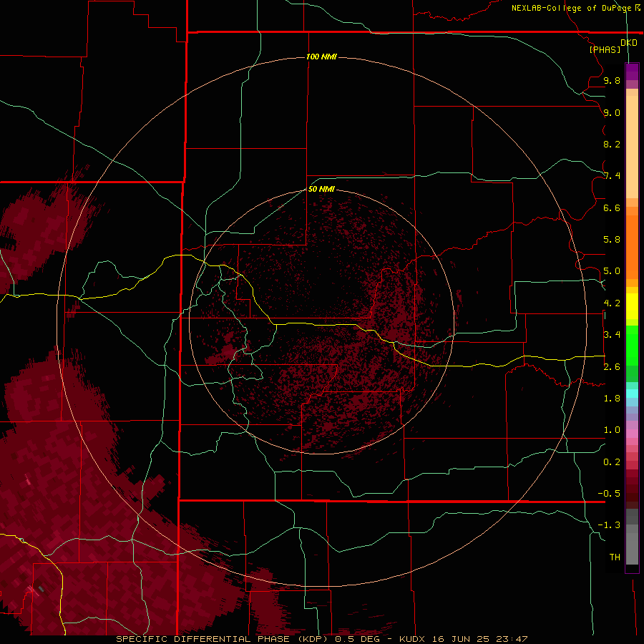Select the 1.8 scale value

(612, 399)
